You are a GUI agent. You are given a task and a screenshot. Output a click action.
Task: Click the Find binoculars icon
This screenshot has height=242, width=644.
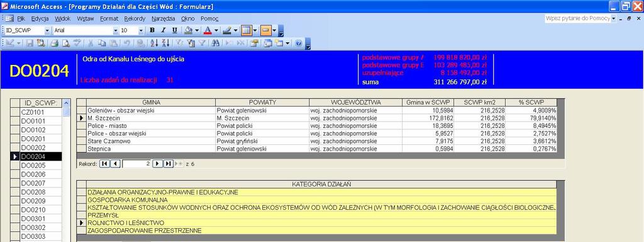tap(215, 43)
